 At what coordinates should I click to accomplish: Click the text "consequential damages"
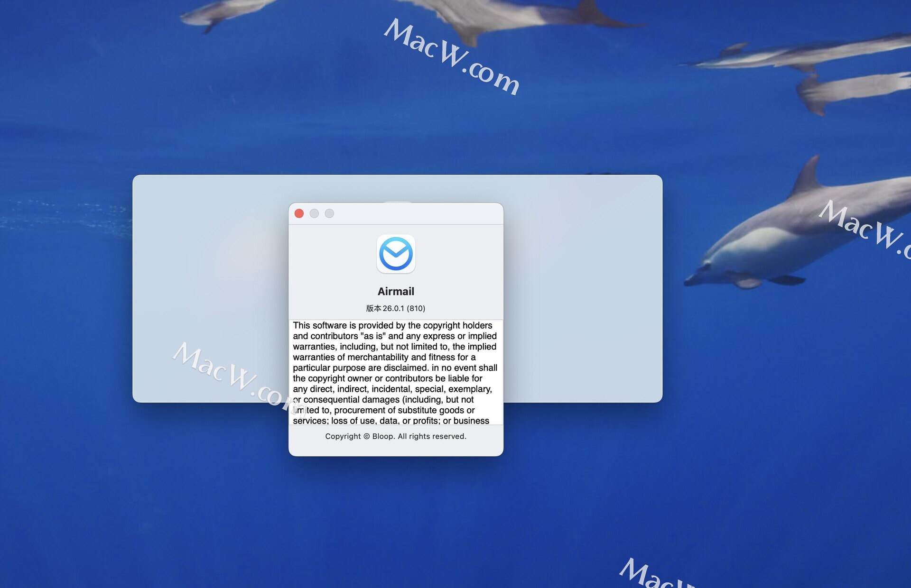[351, 400]
